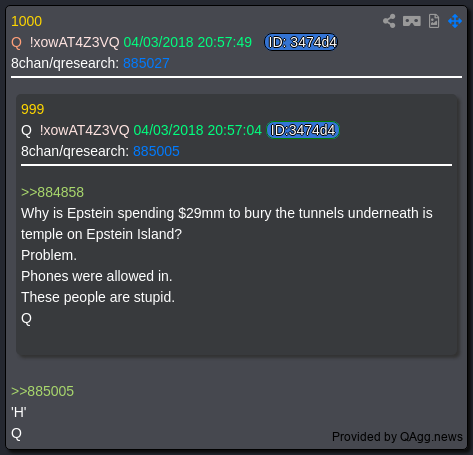The height and width of the screenshot is (455, 473).
Task: Click the blue move arrows icon
Action: pos(455,21)
